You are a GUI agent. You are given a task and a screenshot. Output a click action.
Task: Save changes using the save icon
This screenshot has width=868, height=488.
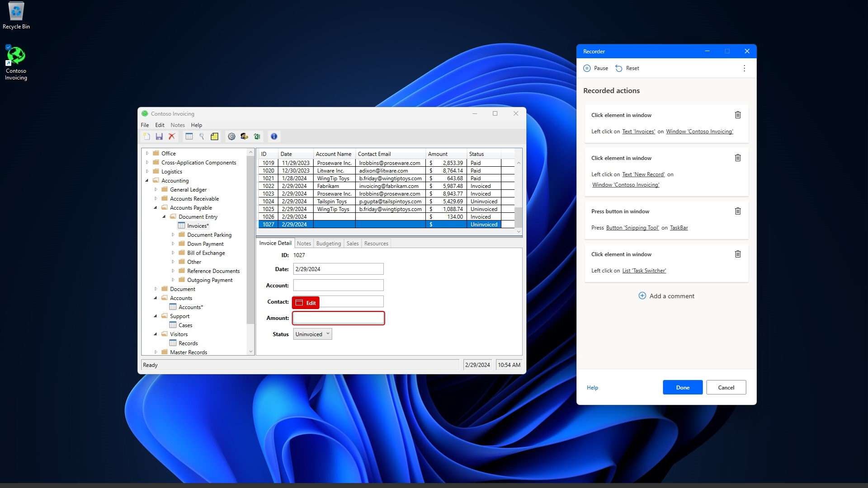click(x=159, y=136)
